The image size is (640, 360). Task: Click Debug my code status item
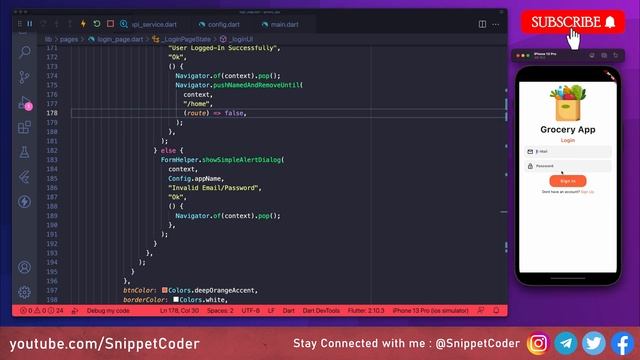click(x=108, y=311)
